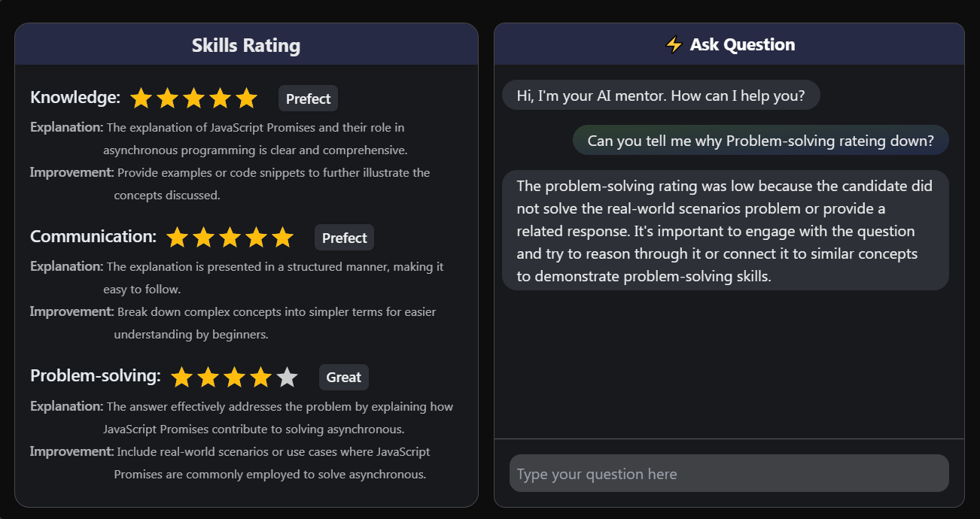Click the lightning bolt icon beside Ask Question
Image resolution: width=980 pixels, height=519 pixels.
pyautogui.click(x=674, y=45)
